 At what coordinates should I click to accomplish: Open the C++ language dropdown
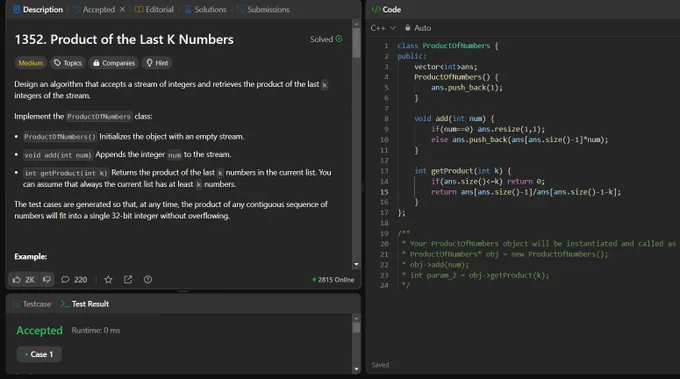[x=383, y=28]
